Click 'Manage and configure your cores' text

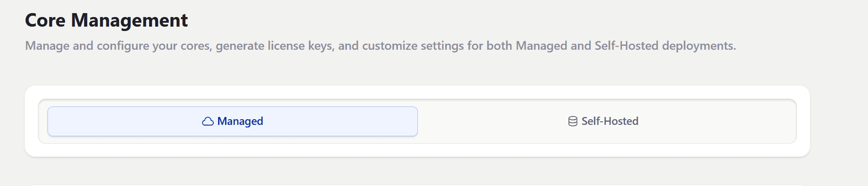click(x=119, y=46)
